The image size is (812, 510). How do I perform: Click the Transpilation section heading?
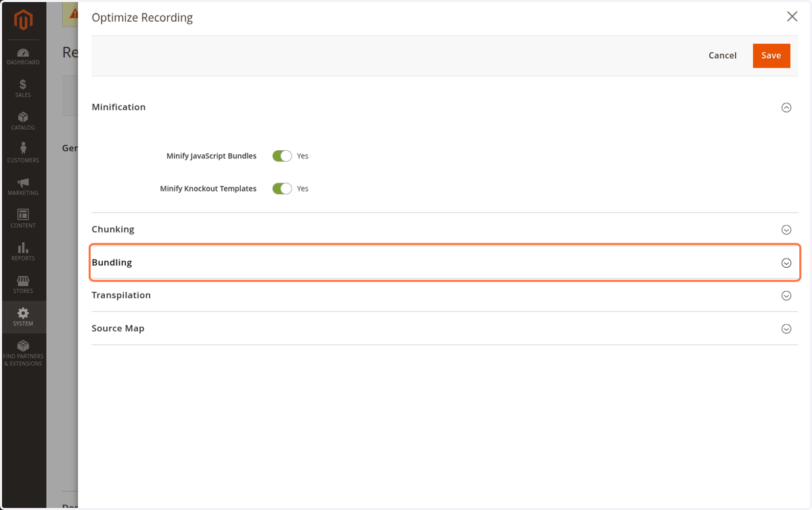121,295
